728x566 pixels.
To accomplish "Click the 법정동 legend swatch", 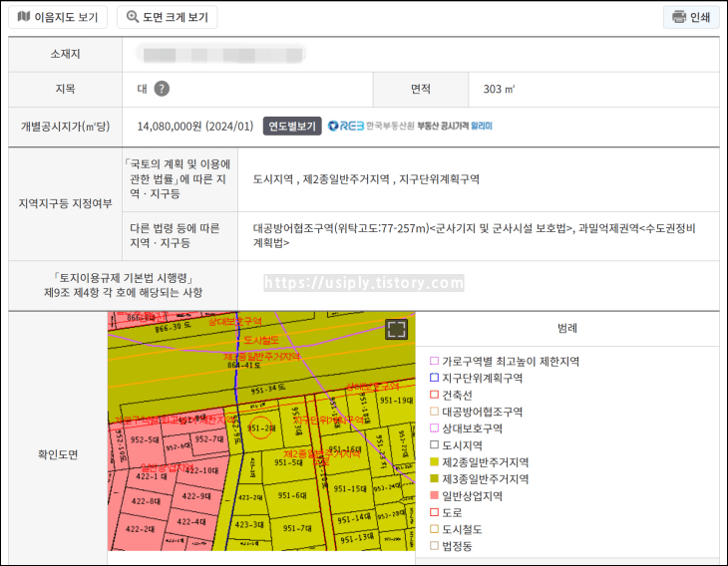I will click(x=434, y=546).
